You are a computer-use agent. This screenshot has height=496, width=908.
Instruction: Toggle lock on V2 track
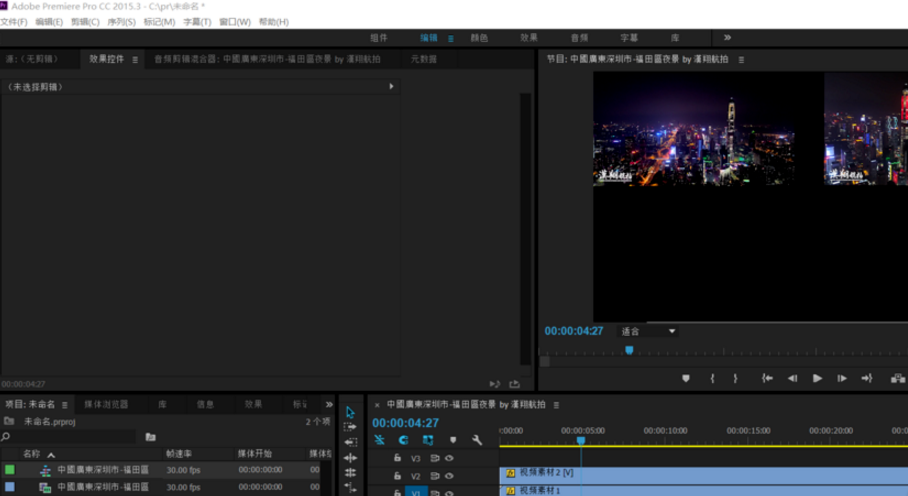(x=397, y=476)
